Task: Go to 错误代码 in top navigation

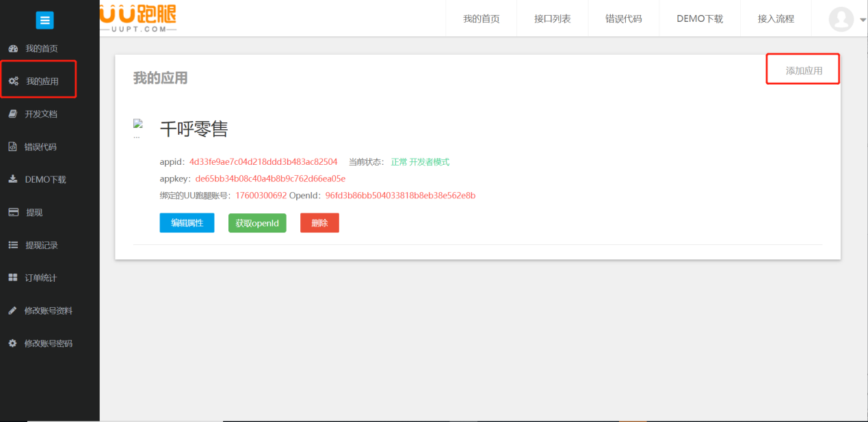Action: [x=624, y=19]
